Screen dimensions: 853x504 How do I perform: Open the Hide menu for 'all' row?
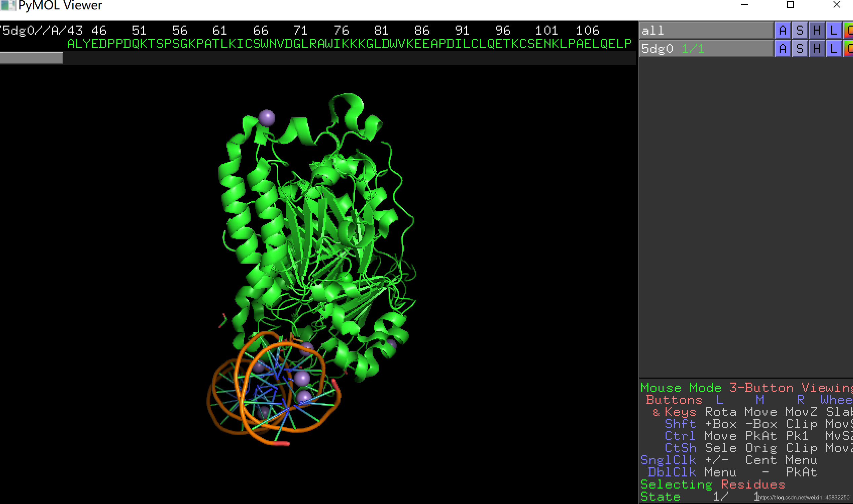817,31
